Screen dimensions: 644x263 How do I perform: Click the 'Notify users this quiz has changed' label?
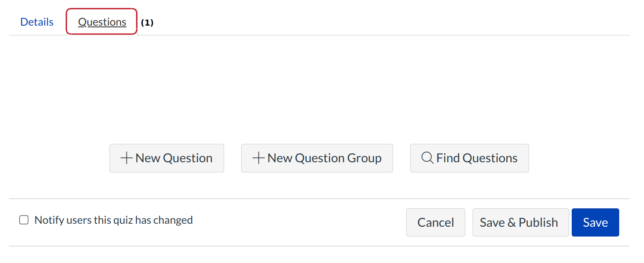113,220
